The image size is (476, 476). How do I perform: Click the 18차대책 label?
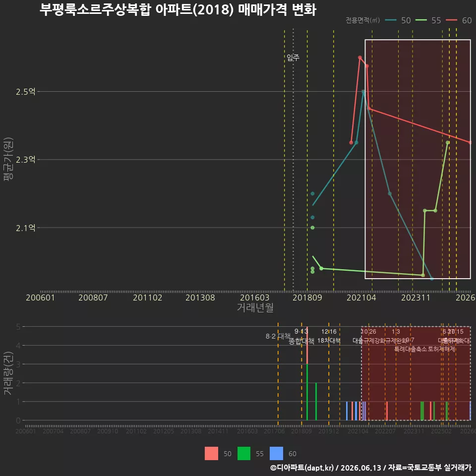[x=329, y=341]
